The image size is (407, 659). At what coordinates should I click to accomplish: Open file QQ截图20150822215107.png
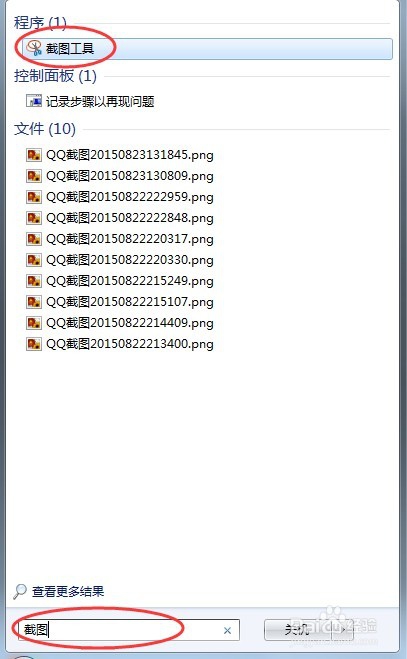pos(120,302)
